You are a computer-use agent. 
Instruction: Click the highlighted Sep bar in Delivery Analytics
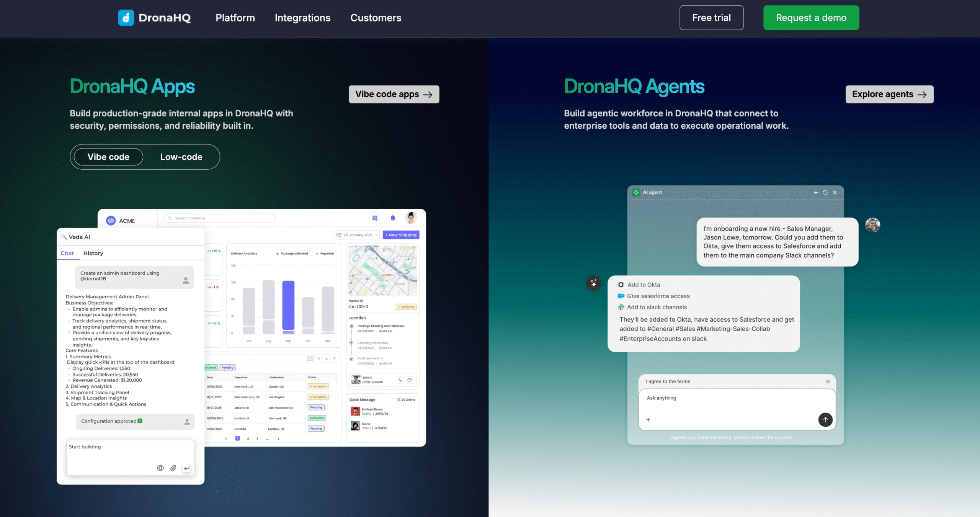coord(288,305)
